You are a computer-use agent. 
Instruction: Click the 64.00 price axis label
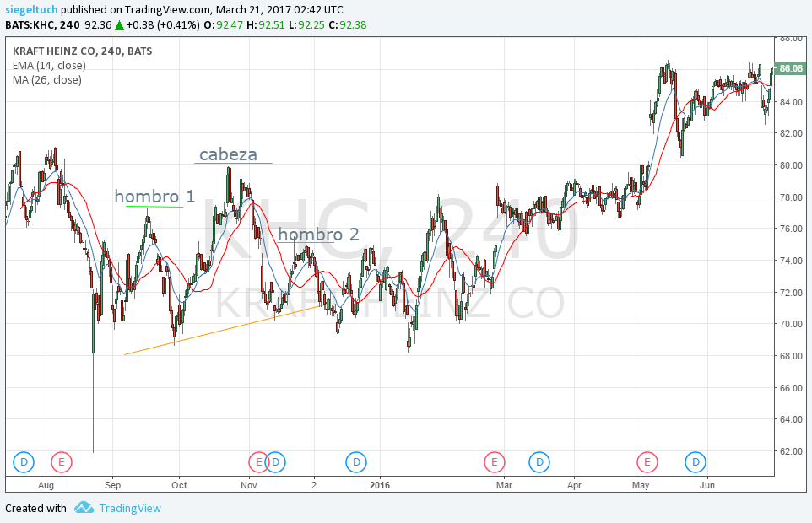click(791, 419)
